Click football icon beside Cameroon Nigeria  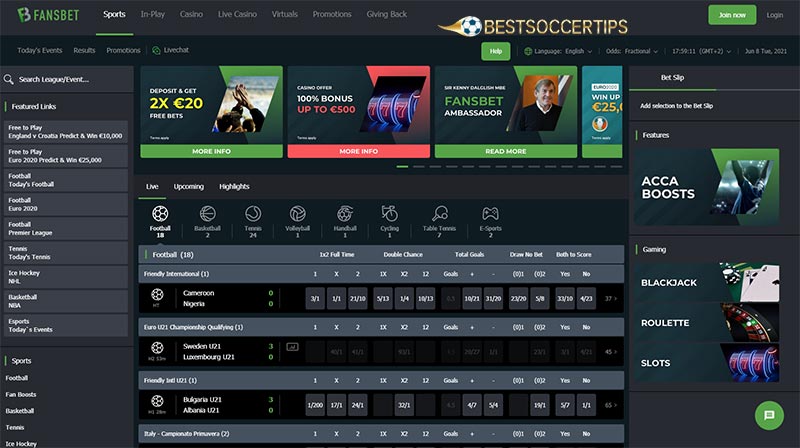[157, 294]
